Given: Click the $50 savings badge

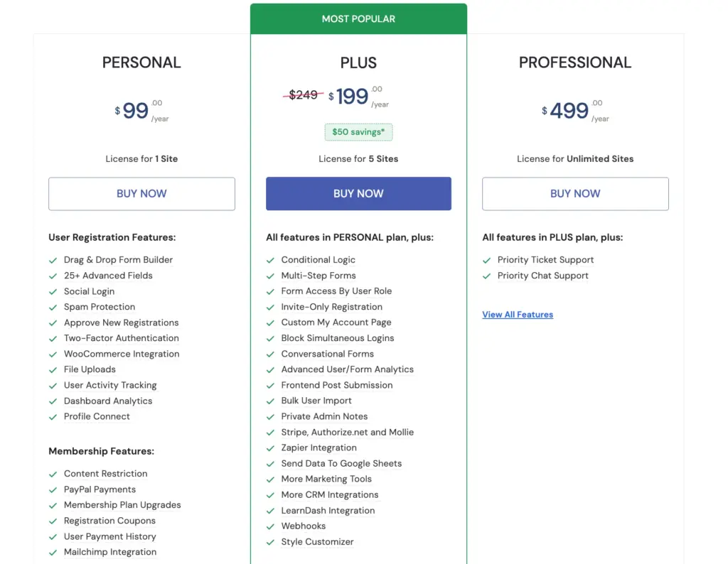Looking at the screenshot, I should coord(358,132).
